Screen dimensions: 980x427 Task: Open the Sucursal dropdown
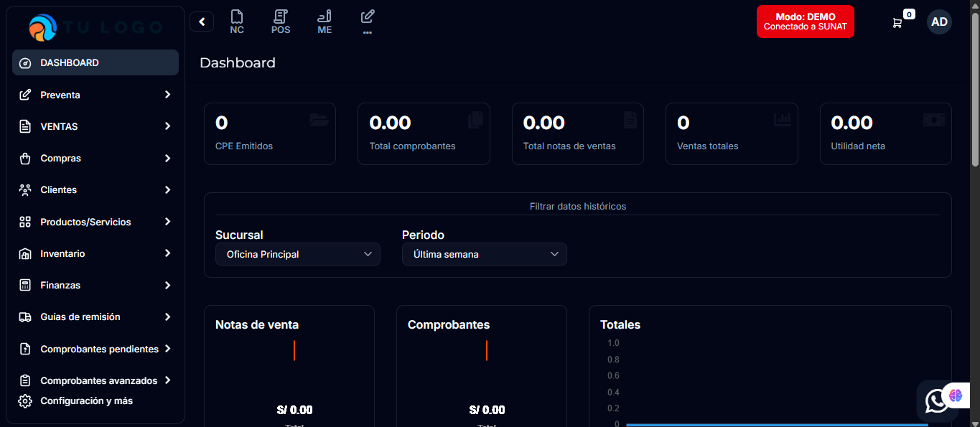pos(297,254)
